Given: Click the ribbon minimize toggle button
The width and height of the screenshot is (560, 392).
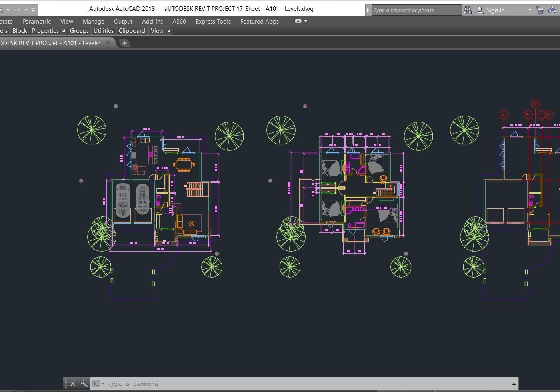Looking at the screenshot, I should [298, 21].
